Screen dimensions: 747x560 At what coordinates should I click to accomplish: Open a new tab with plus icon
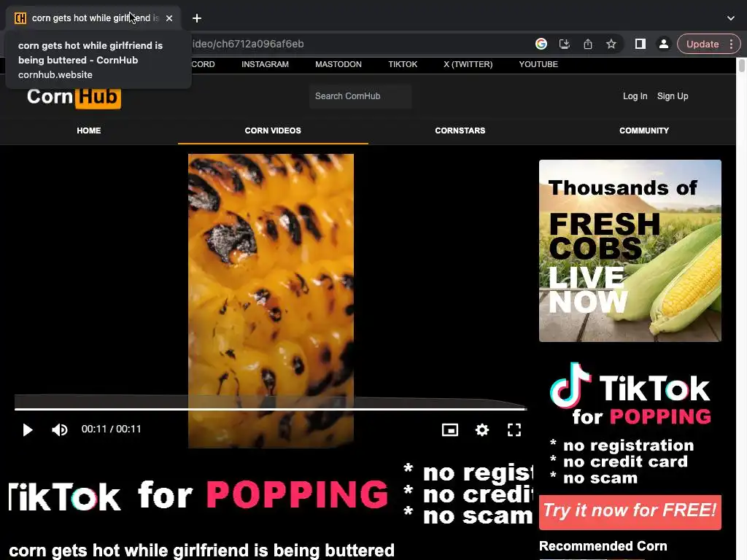tap(197, 18)
